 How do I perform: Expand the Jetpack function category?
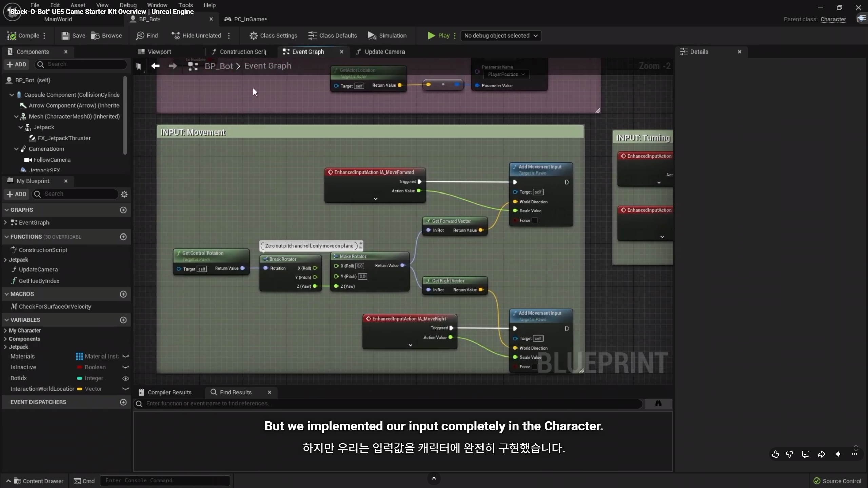[x=5, y=260]
